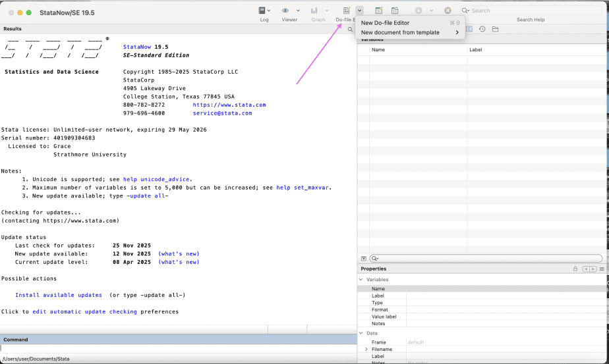Open the Log toolbar icon
This screenshot has width=609, height=364.
pyautogui.click(x=262, y=11)
